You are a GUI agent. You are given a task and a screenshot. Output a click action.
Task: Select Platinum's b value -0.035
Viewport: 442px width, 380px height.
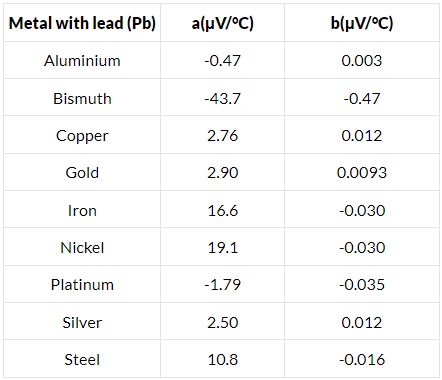pos(362,285)
